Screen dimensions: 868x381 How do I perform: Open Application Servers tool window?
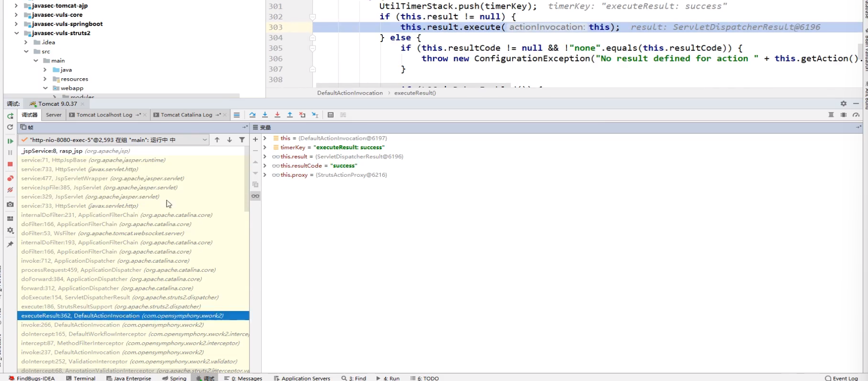[302, 378]
